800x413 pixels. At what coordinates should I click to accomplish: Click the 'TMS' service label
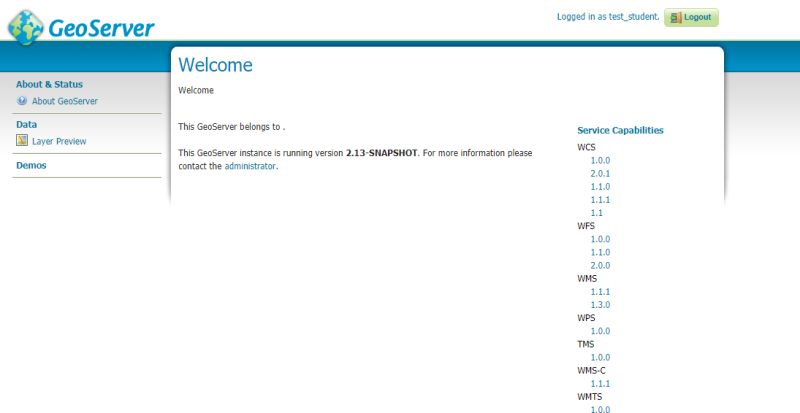(x=586, y=345)
